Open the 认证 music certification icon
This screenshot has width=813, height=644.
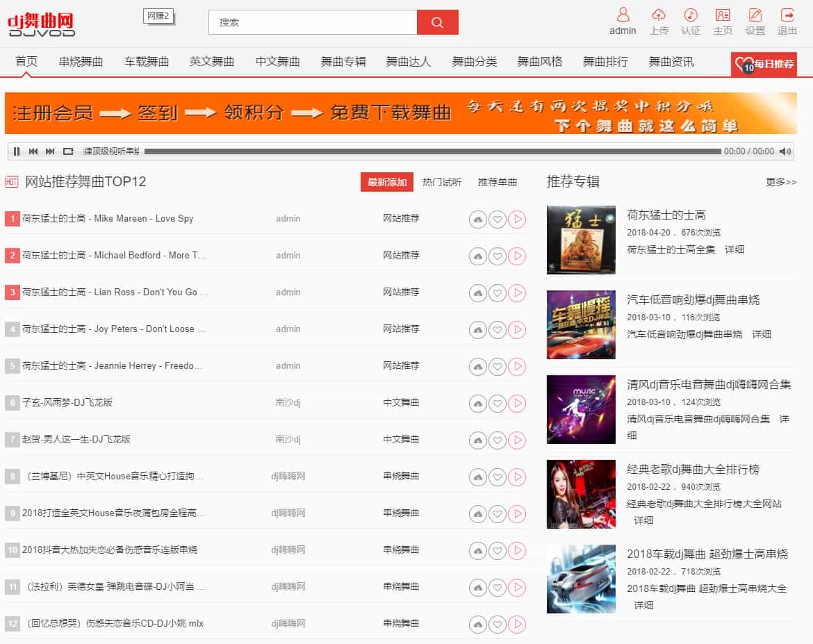tap(690, 15)
